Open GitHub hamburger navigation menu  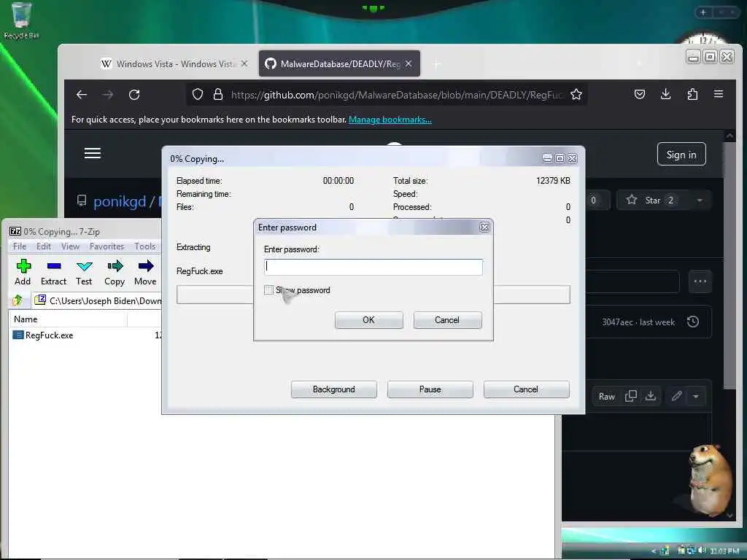[x=93, y=153]
